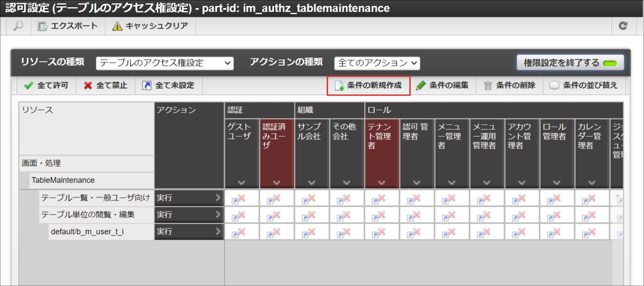644x286 pixels.
Task: Click 全て未設定 to unset all
Action: [169, 86]
